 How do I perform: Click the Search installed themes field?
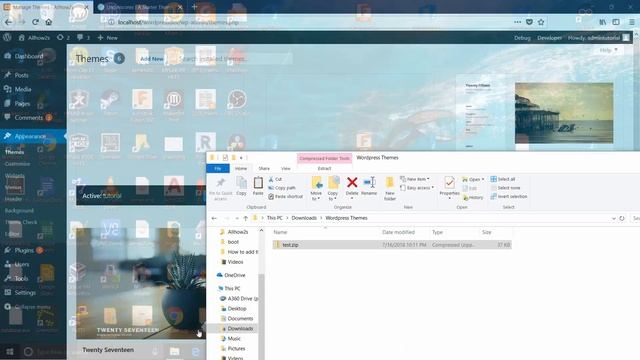[x=233, y=59]
